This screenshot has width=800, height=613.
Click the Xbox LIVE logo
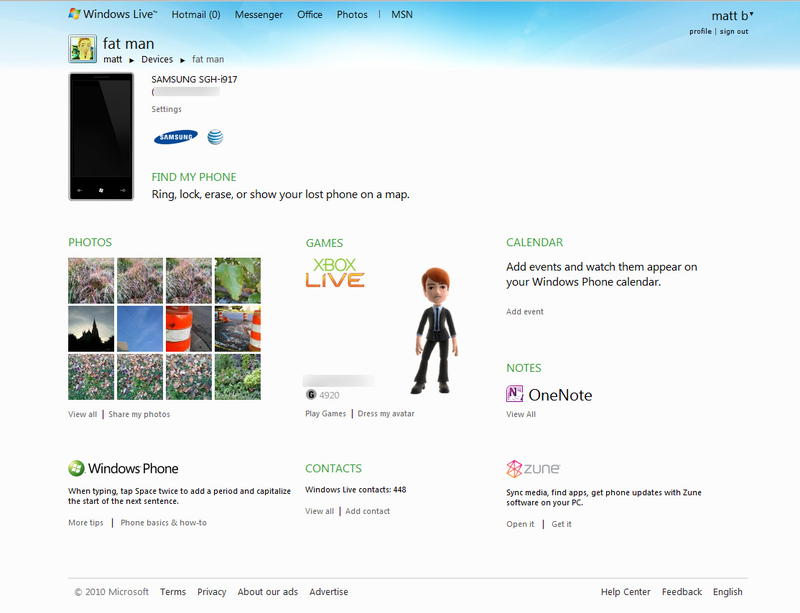pos(335,273)
